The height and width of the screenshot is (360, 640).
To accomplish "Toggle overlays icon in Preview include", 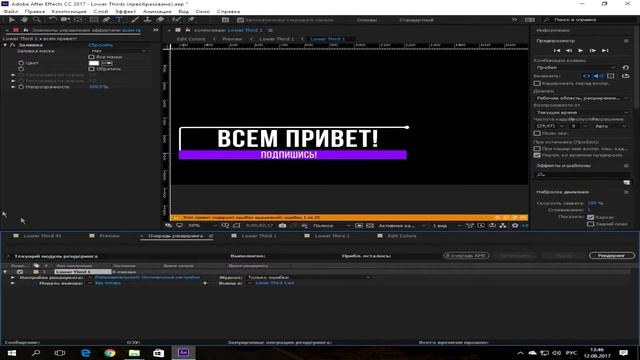I will point(611,76).
